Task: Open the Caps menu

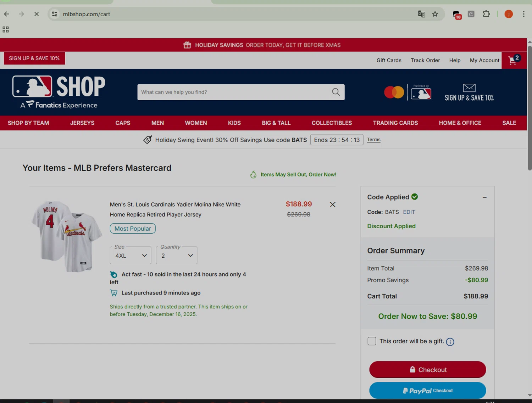Action: click(123, 123)
